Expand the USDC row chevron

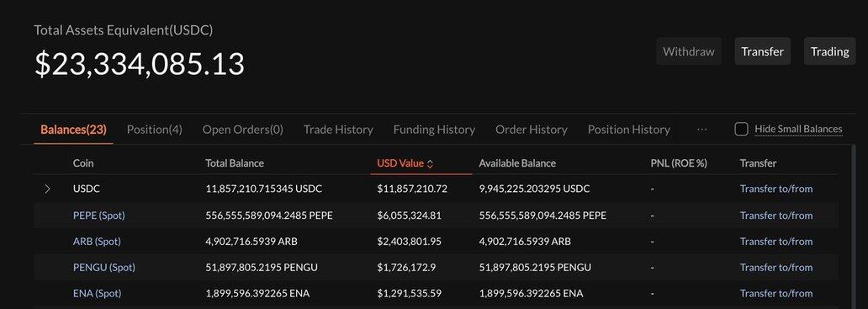pyautogui.click(x=48, y=189)
